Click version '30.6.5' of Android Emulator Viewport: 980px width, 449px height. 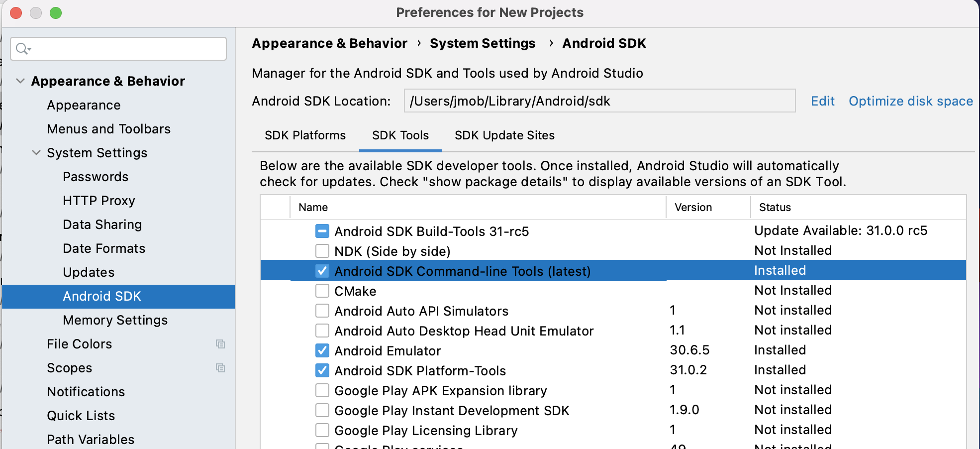[x=689, y=350]
